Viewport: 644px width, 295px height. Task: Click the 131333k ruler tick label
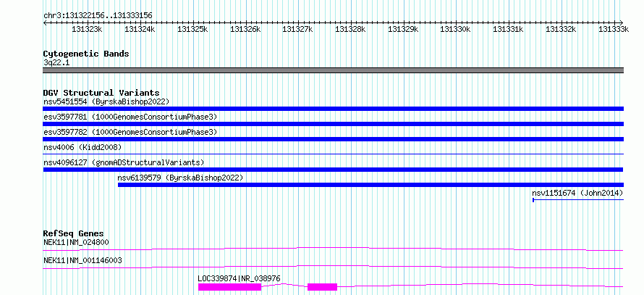(614, 29)
